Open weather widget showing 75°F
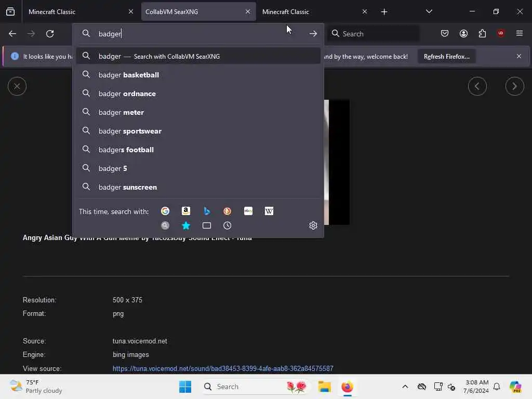 (36, 387)
